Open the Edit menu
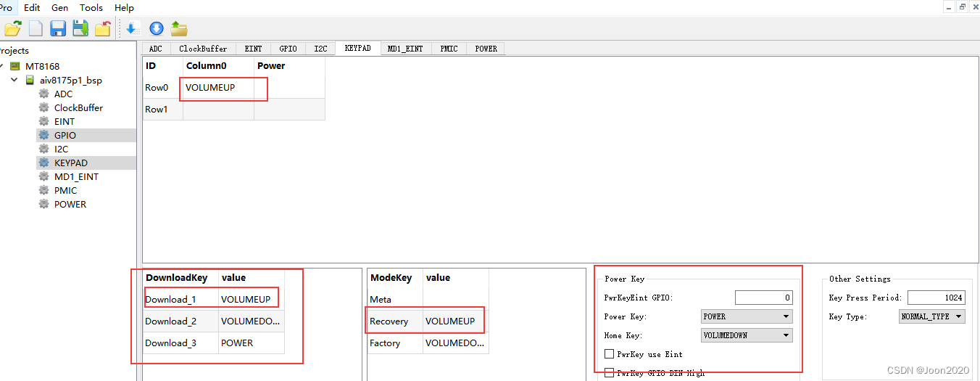 click(32, 7)
